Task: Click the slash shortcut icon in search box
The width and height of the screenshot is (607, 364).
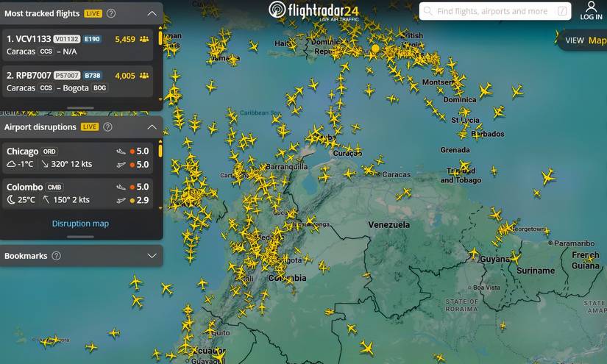Action: pos(562,11)
